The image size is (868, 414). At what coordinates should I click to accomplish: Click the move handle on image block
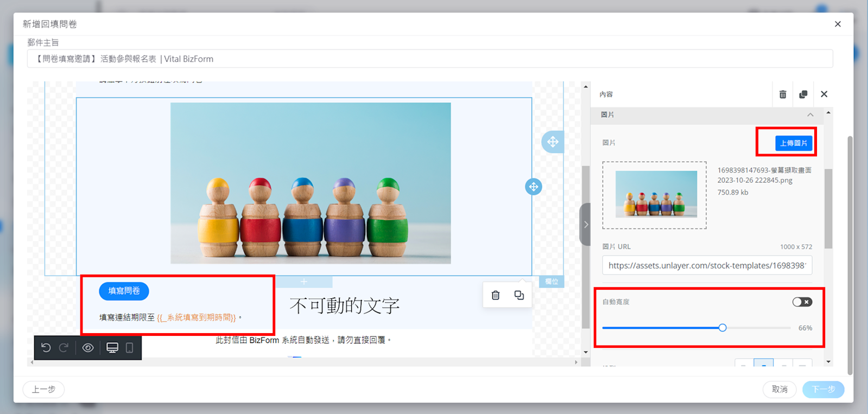pyautogui.click(x=534, y=187)
